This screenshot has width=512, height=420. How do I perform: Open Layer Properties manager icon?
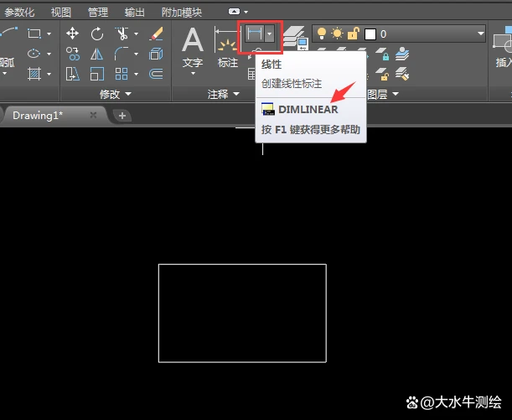pos(295,39)
